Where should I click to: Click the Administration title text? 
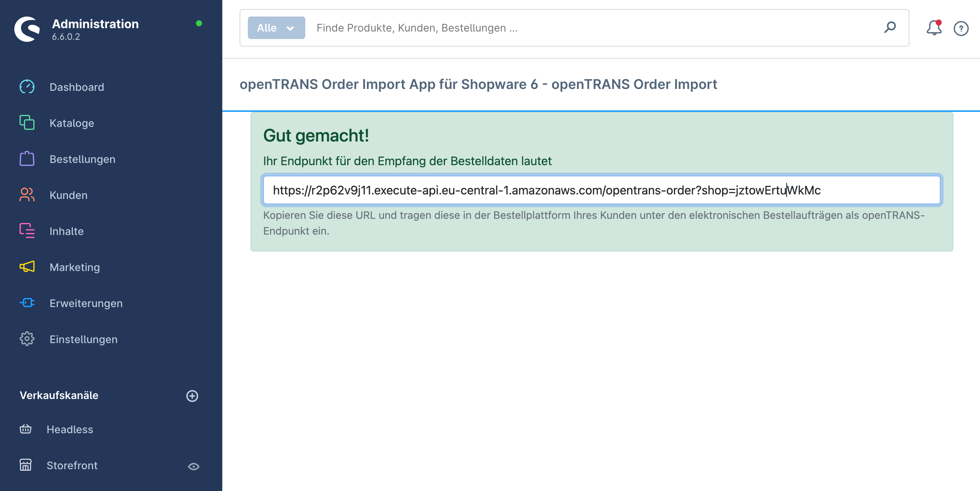(x=95, y=24)
